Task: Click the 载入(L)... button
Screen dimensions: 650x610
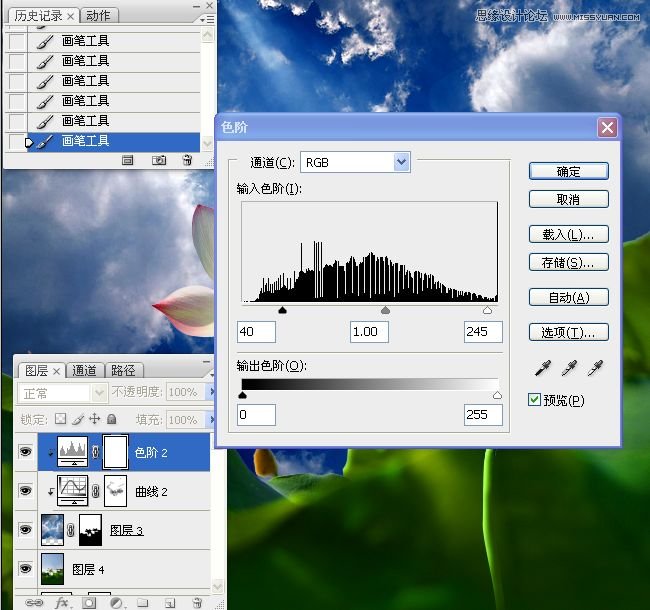Action: 569,235
